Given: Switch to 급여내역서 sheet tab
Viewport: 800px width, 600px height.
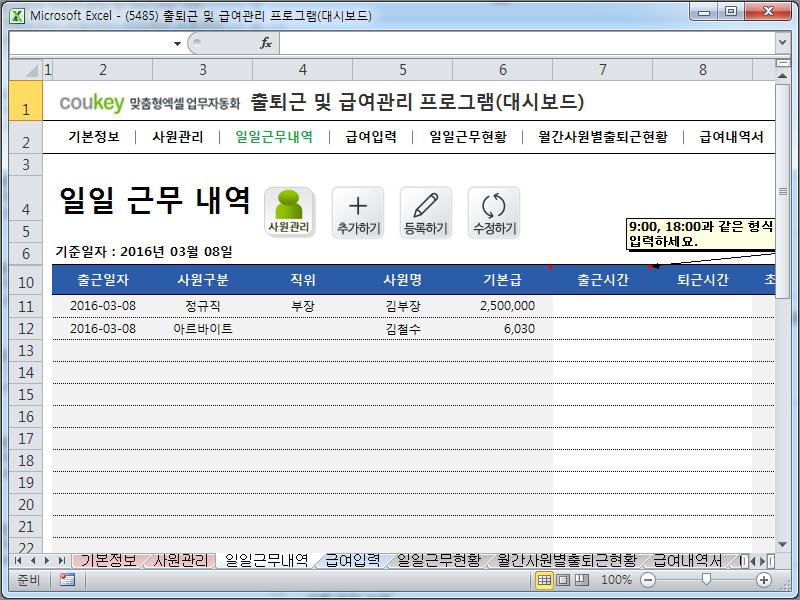Looking at the screenshot, I should coord(687,561).
